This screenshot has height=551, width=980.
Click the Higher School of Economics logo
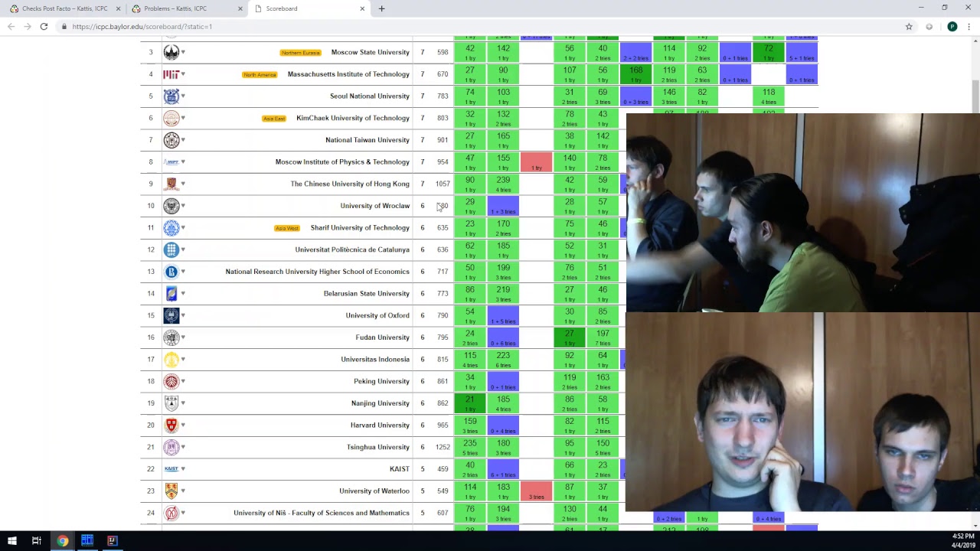pos(171,272)
